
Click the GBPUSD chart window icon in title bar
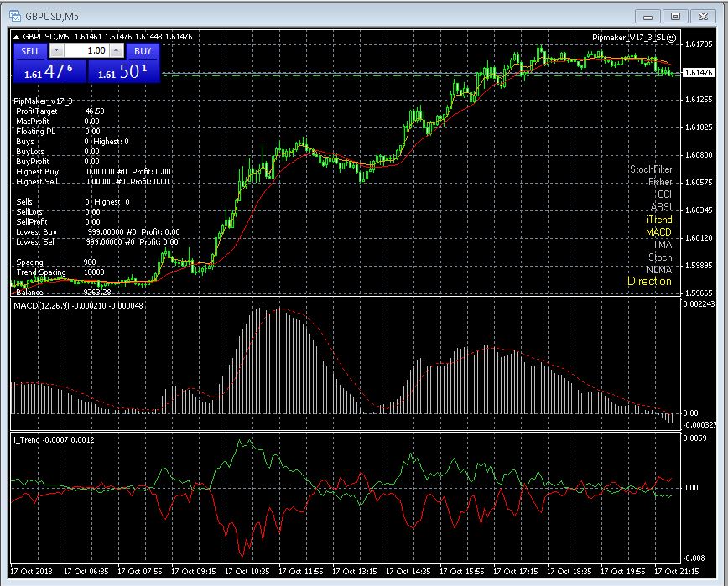15,16
